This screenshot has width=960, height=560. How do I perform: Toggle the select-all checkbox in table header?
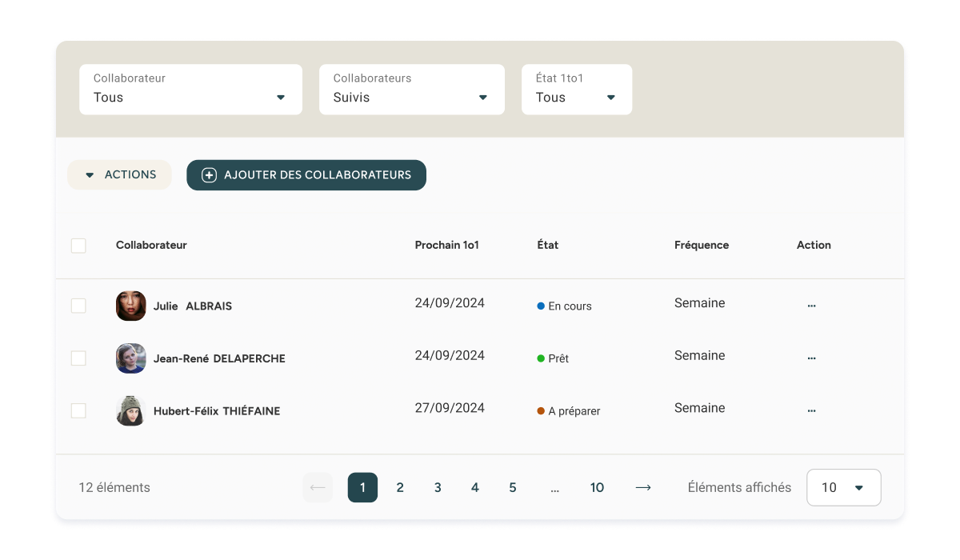pyautogui.click(x=78, y=246)
